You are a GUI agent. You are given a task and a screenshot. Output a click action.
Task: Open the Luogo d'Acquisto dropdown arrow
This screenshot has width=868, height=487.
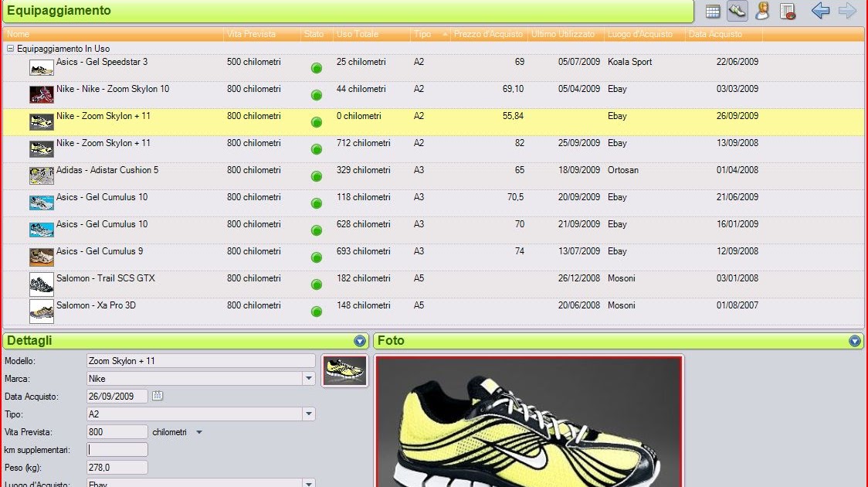tap(308, 484)
